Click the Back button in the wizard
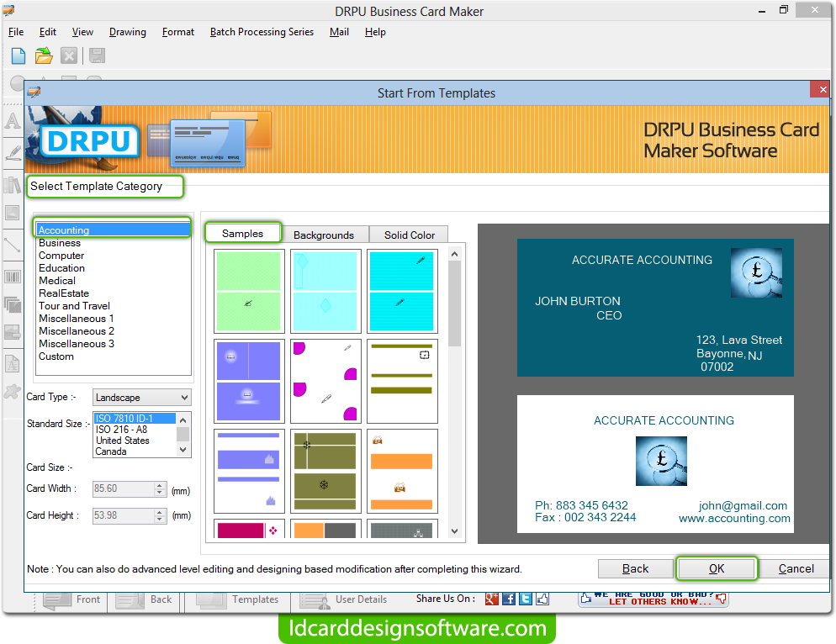Screen dimensions: 836x644 (635, 568)
